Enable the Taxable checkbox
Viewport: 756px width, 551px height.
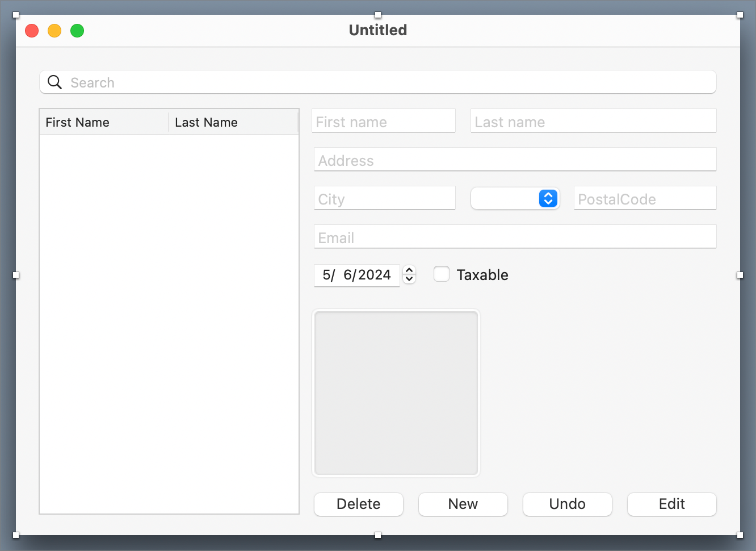tap(442, 274)
